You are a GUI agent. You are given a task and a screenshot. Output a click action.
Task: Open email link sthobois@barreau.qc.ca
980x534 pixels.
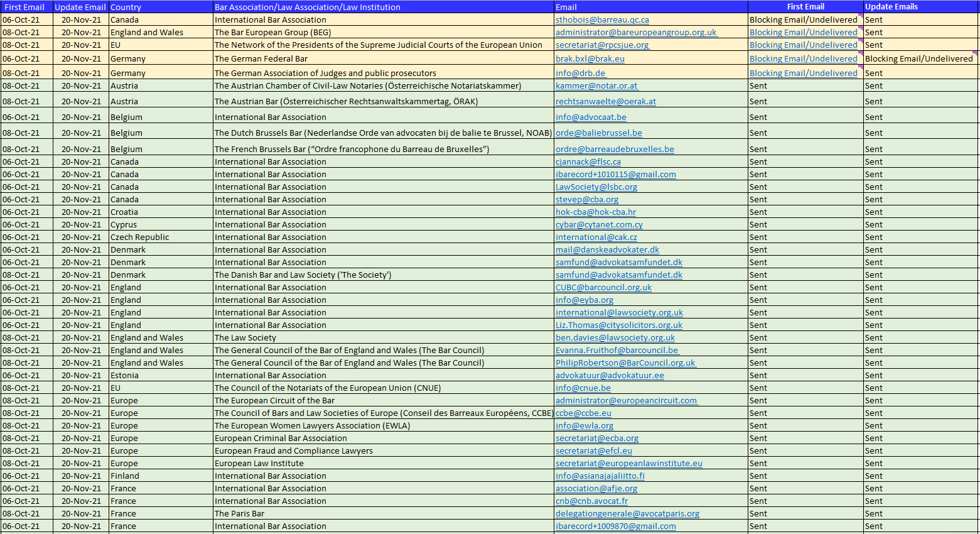tap(602, 20)
